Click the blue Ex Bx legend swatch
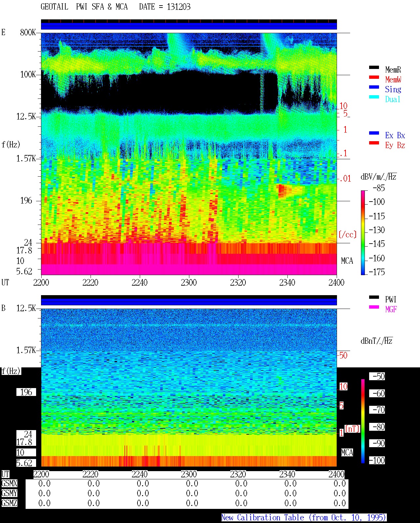 click(374, 133)
